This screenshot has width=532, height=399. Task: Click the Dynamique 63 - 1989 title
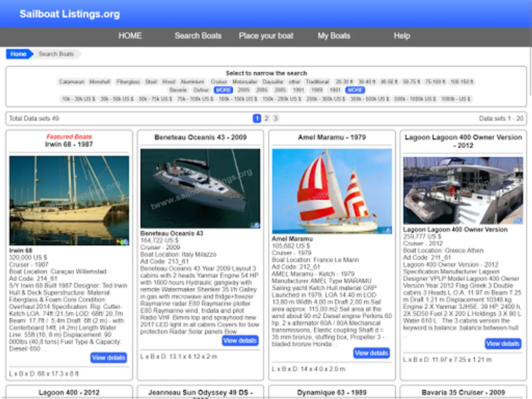[x=332, y=393]
